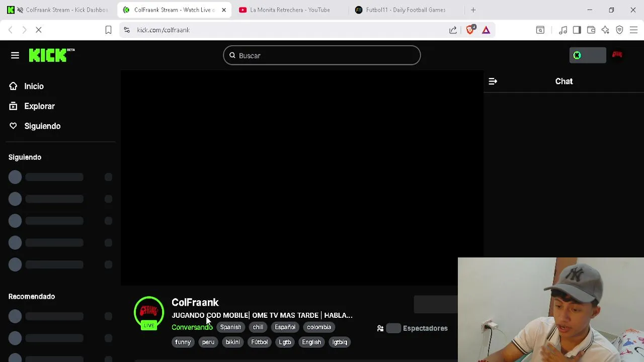Click the Buscar search field
The height and width of the screenshot is (362, 644).
(322, 55)
